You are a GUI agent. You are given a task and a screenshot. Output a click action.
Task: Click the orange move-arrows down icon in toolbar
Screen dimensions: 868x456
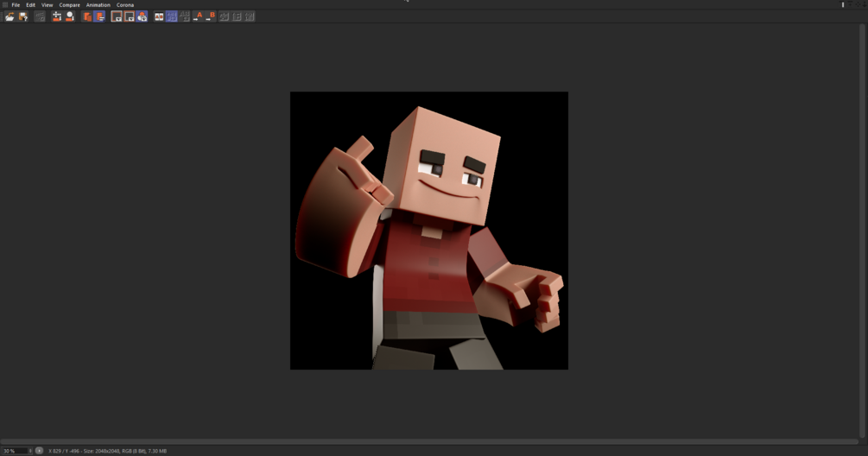[x=56, y=16]
